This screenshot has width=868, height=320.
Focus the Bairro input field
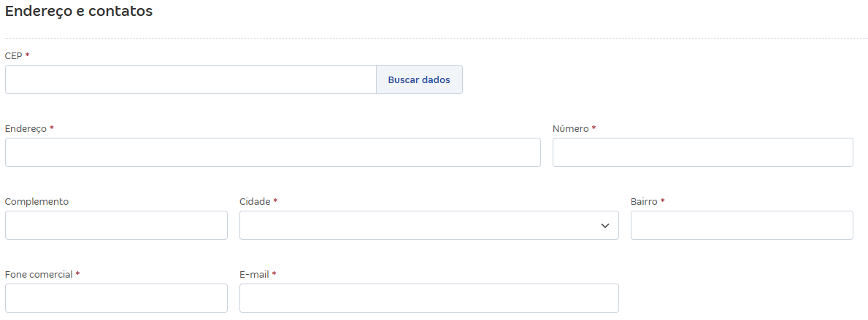[x=742, y=225]
